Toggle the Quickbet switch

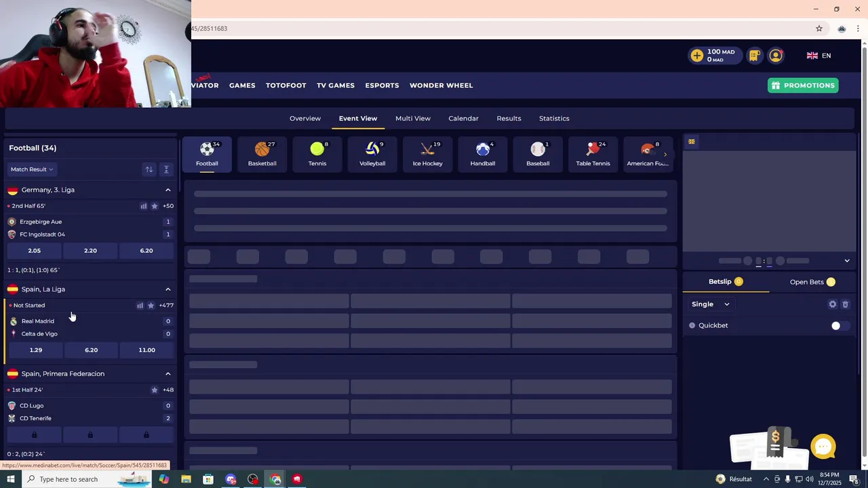(x=840, y=326)
